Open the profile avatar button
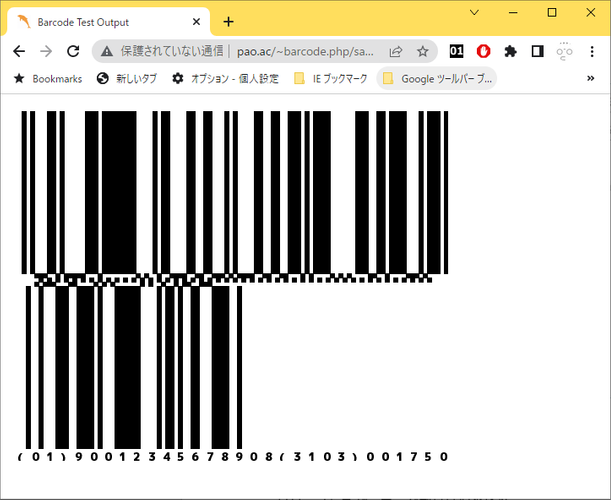 point(565,51)
